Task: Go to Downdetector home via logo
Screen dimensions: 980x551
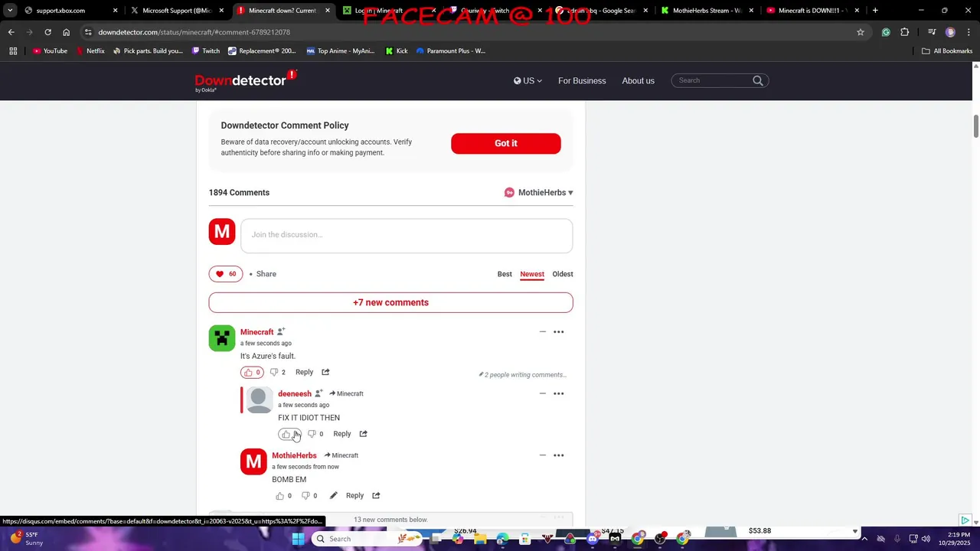Action: pyautogui.click(x=245, y=80)
